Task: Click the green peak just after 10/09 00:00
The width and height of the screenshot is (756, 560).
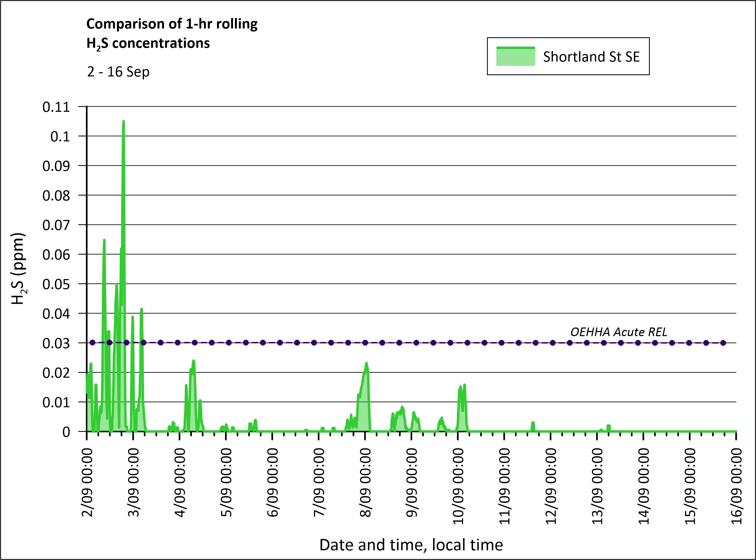Action: point(464,386)
